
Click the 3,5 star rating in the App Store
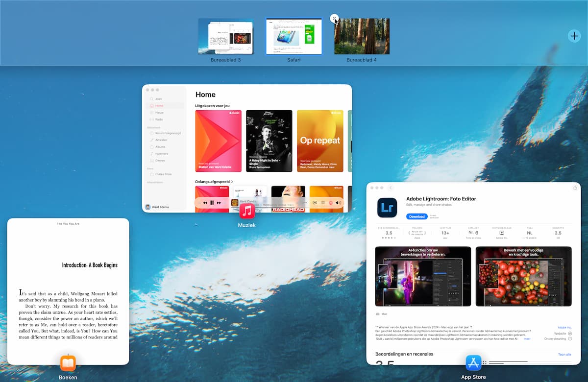click(389, 233)
